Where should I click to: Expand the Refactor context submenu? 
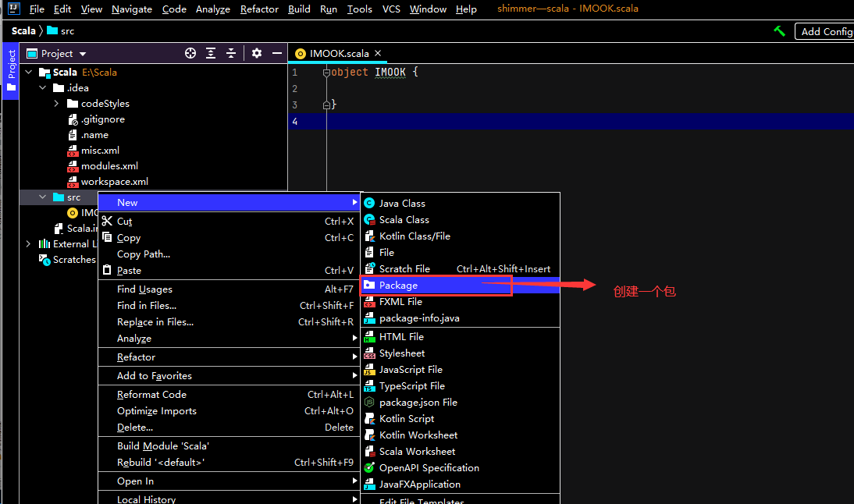(x=228, y=357)
